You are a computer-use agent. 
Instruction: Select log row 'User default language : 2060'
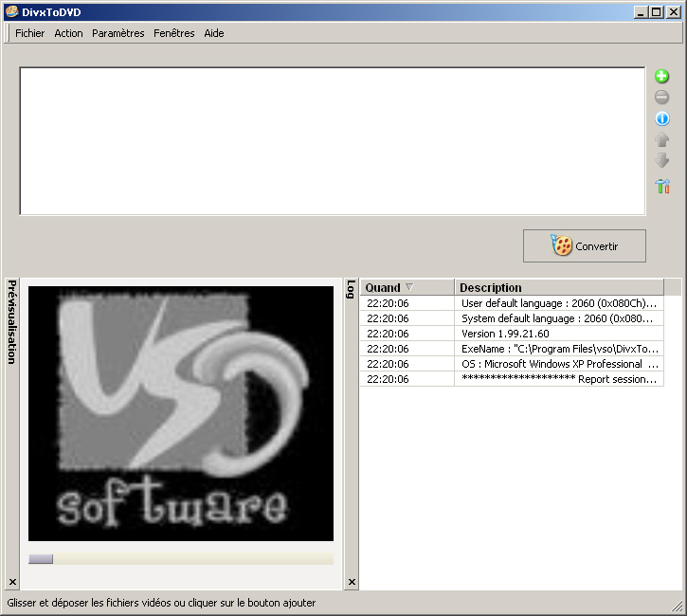(512, 303)
